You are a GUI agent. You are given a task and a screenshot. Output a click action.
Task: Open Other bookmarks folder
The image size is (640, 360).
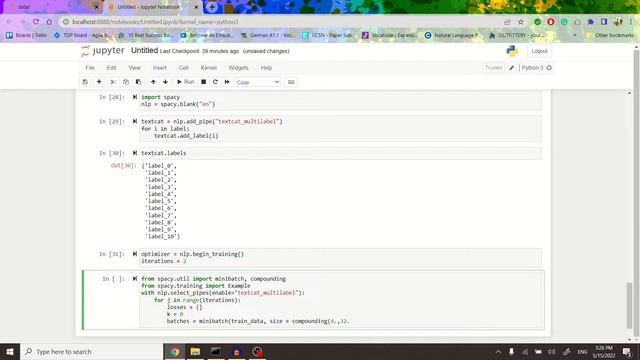610,36
